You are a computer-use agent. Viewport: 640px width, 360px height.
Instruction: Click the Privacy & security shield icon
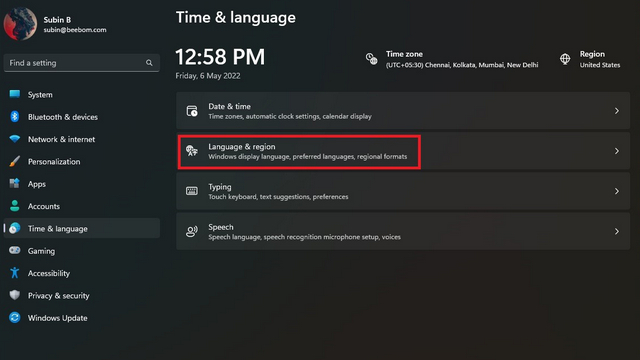click(x=15, y=295)
